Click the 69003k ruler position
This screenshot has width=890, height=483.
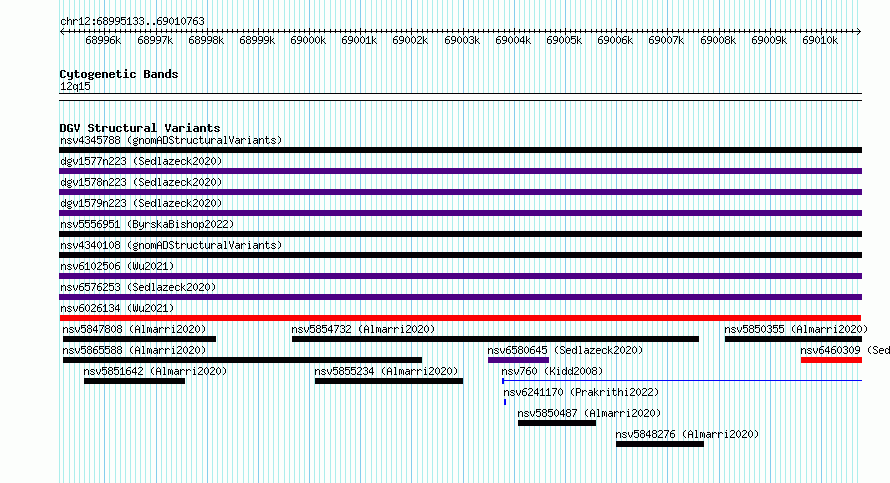click(462, 40)
